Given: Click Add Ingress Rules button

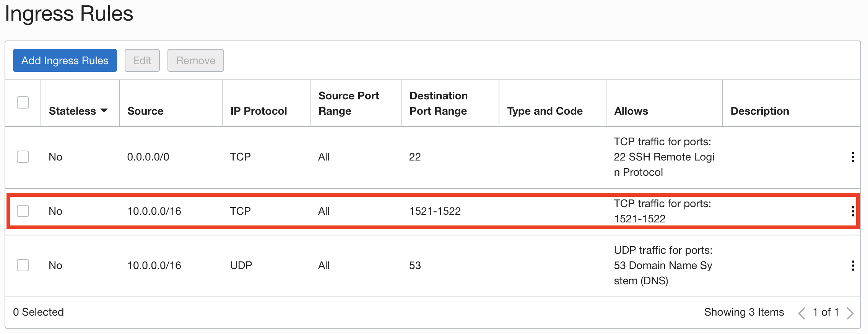Looking at the screenshot, I should tap(65, 60).
